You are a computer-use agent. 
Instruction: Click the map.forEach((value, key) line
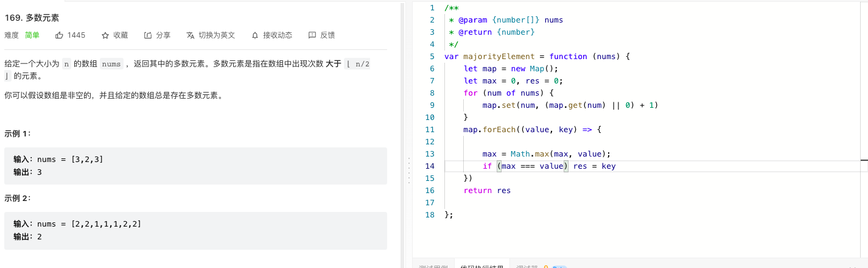pyautogui.click(x=532, y=129)
